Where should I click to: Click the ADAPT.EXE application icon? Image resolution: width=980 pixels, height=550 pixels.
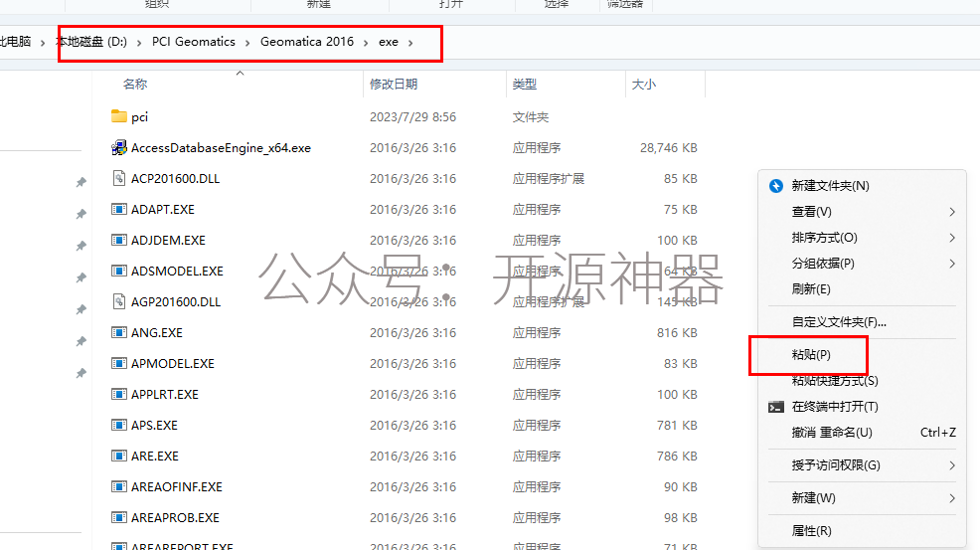pyautogui.click(x=118, y=209)
